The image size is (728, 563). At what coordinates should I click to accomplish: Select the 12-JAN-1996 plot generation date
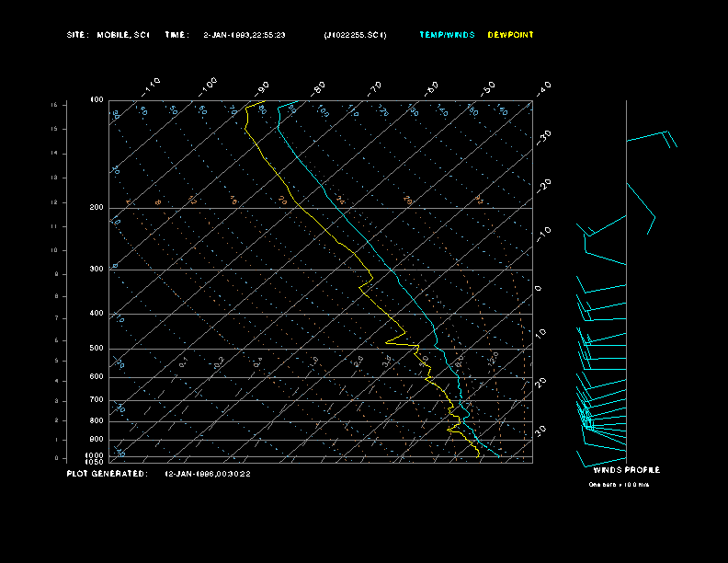[208, 474]
